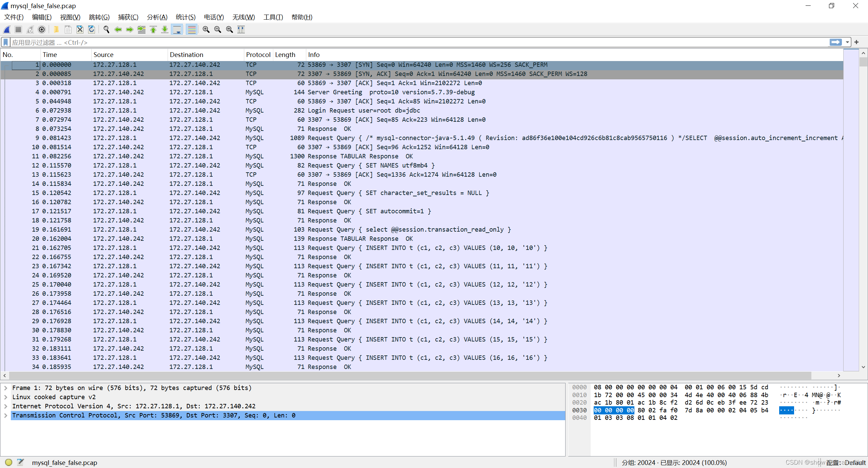Expand Transmission Control Protocol tree row
The image size is (868, 468).
(6, 415)
